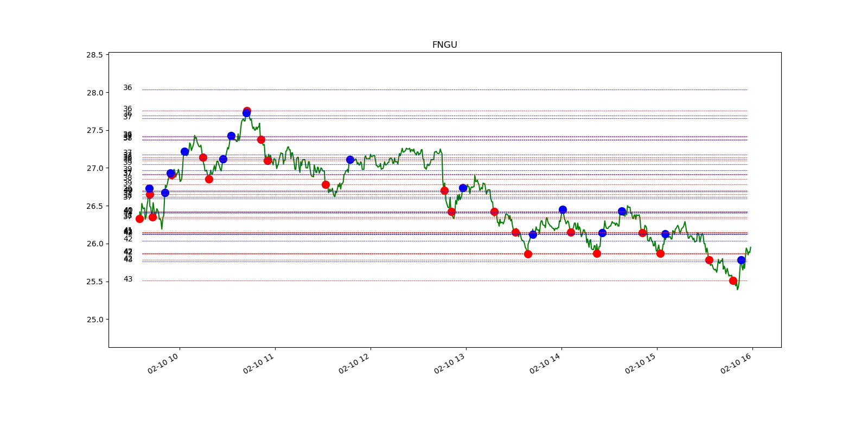Click the 02-10 16 x-axis label
Viewport: 868px width, 434px height.
[x=736, y=363]
